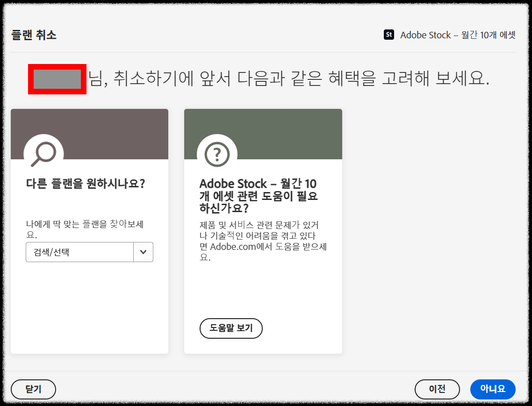
Task: Click the Adobe Stock St logo icon
Action: click(x=389, y=35)
